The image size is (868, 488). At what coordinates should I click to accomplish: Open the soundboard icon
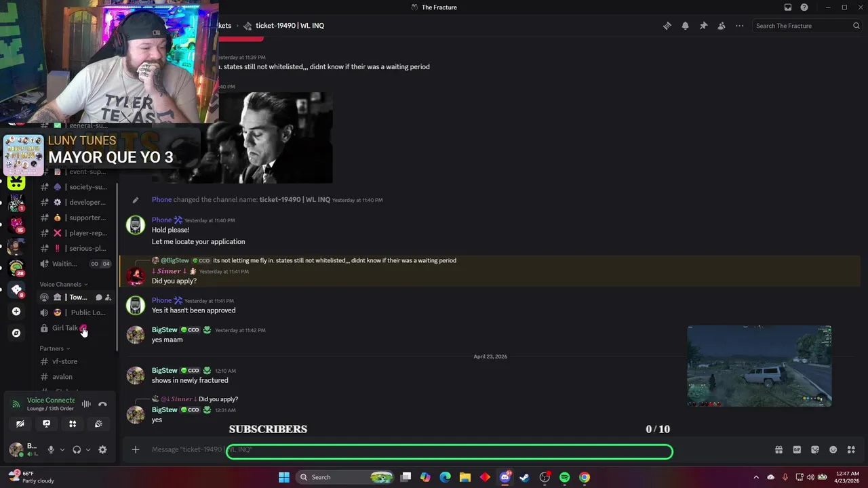(98, 424)
